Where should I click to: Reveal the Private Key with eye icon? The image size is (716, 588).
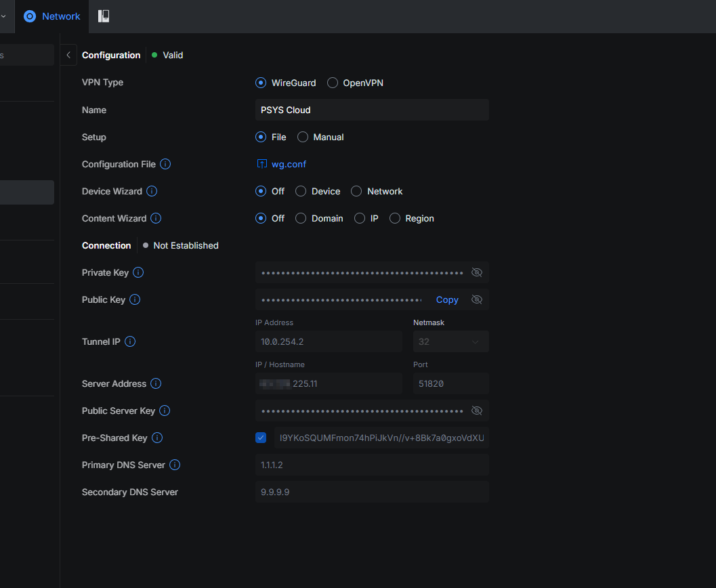tap(476, 272)
